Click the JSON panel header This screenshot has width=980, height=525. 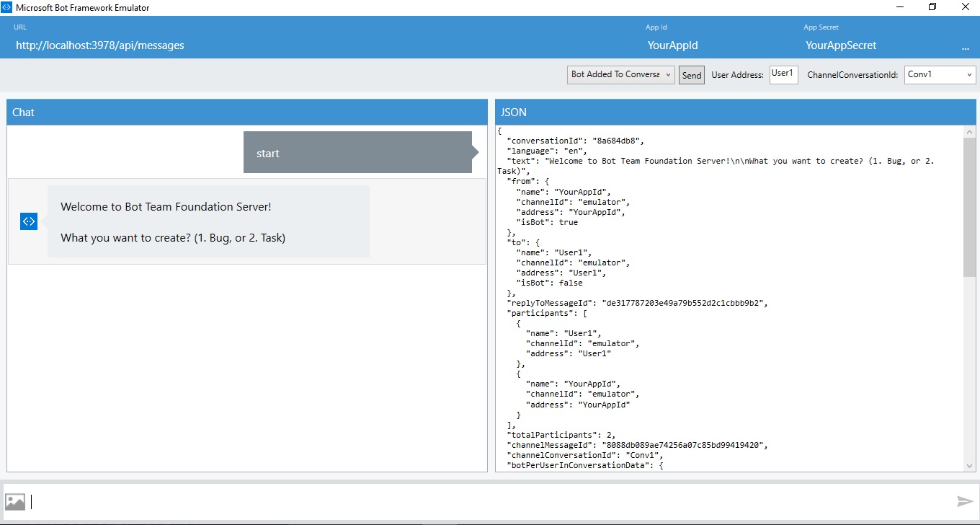[736, 112]
